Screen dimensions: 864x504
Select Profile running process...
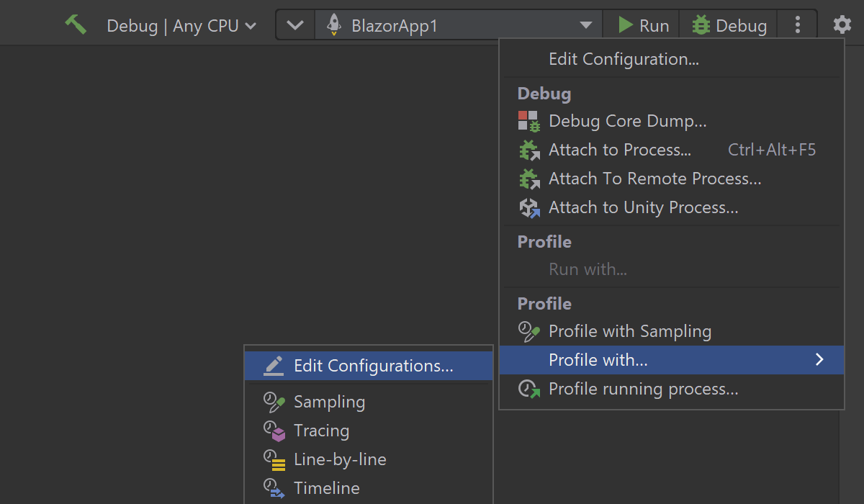coord(643,389)
